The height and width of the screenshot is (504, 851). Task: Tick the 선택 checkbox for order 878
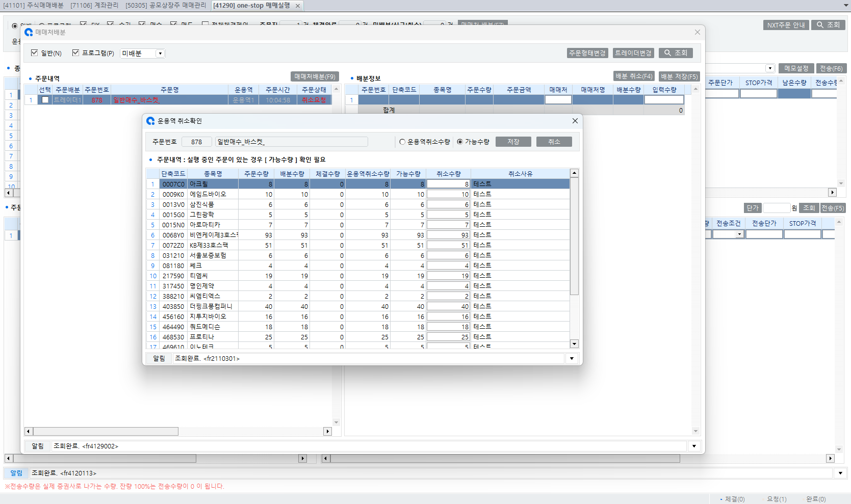pyautogui.click(x=45, y=100)
